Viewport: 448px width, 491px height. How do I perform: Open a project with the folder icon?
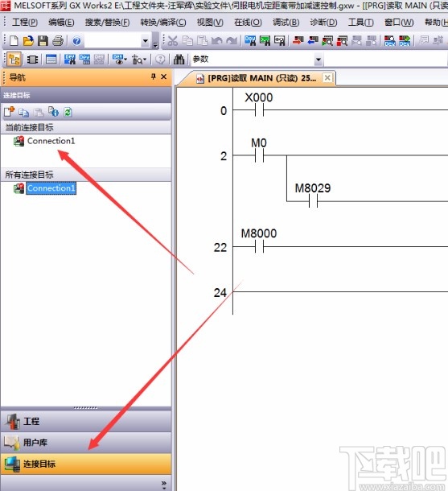coord(28,41)
